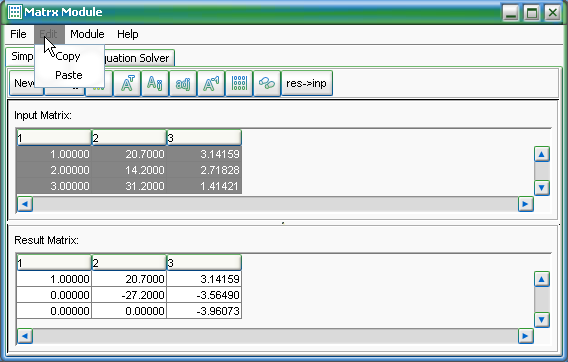Image resolution: width=568 pixels, height=362 pixels.
Task: Click Result Matrix horizontal scrollbar track
Action: (275, 336)
